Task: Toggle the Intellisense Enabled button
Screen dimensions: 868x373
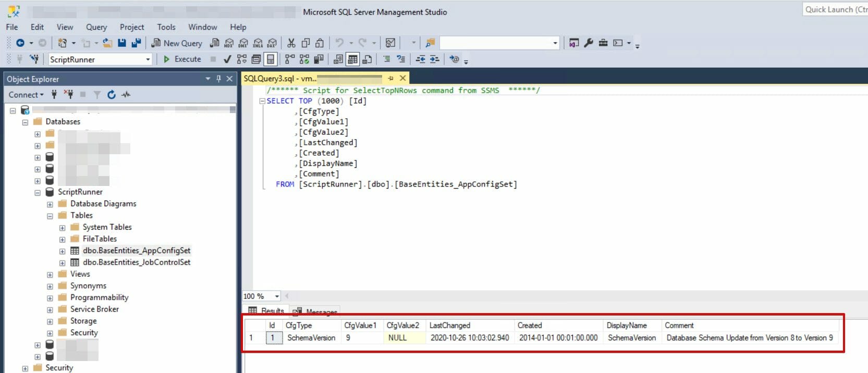Action: [x=271, y=59]
